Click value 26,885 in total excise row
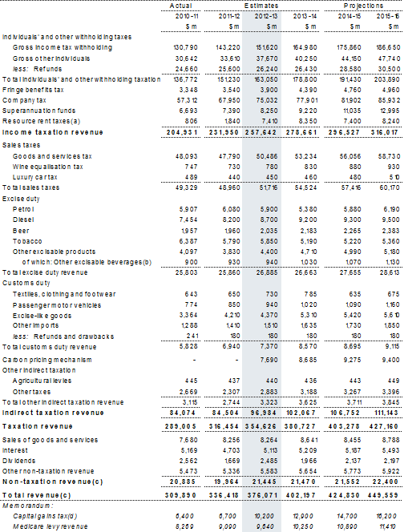404x532 pixels. (267, 272)
